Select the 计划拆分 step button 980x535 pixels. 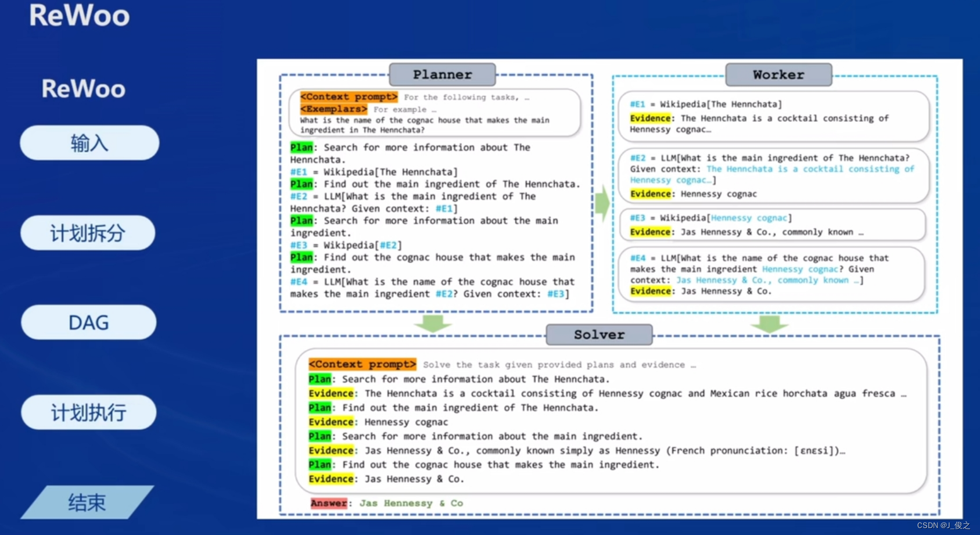[x=88, y=233]
